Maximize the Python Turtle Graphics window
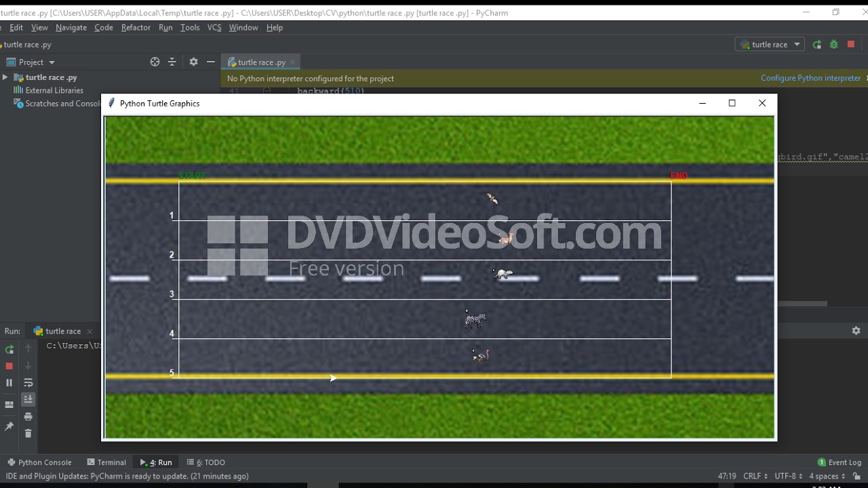The image size is (868, 488). 732,103
